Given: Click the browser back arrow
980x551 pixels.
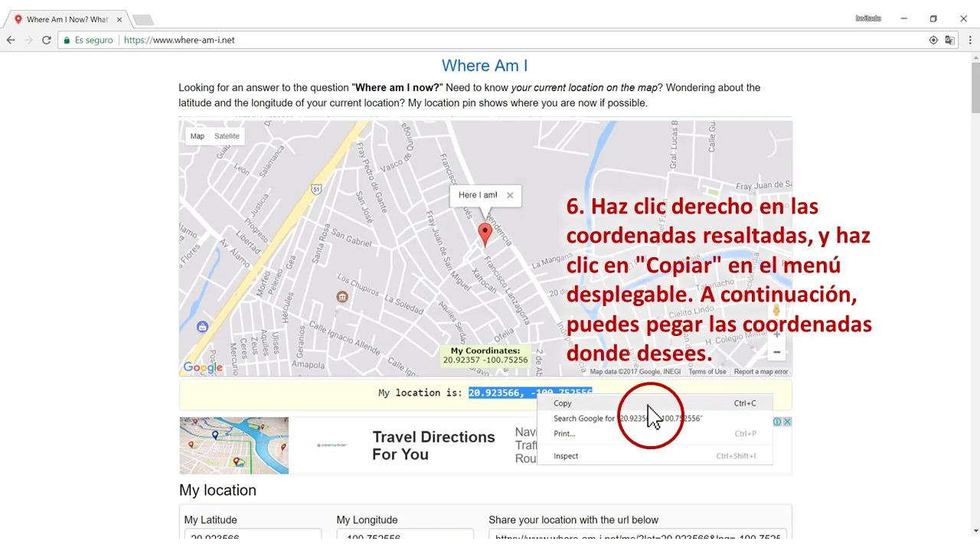Looking at the screenshot, I should 11,40.
